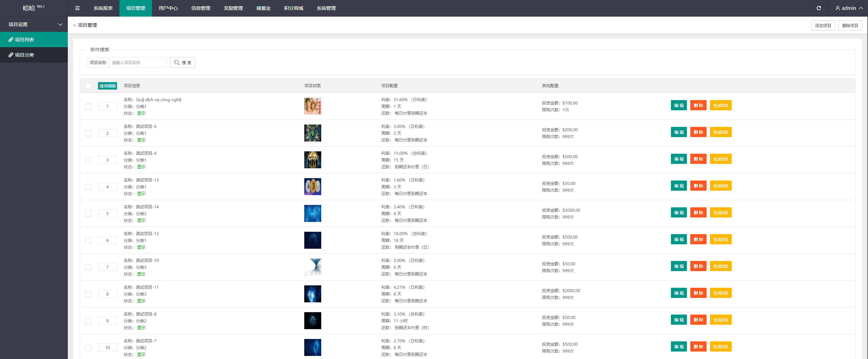
Task: Click 生成K线 for 测试项目-13
Action: (721, 186)
